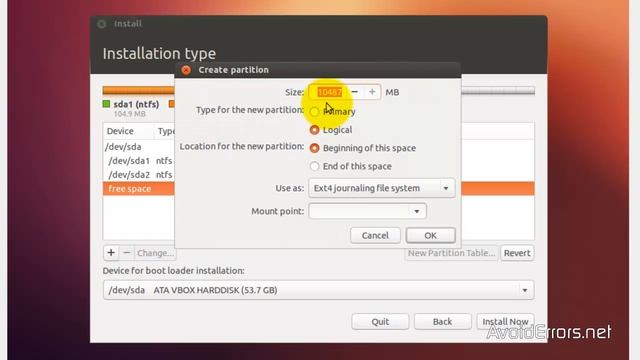Choose End of this space

[x=314, y=166]
